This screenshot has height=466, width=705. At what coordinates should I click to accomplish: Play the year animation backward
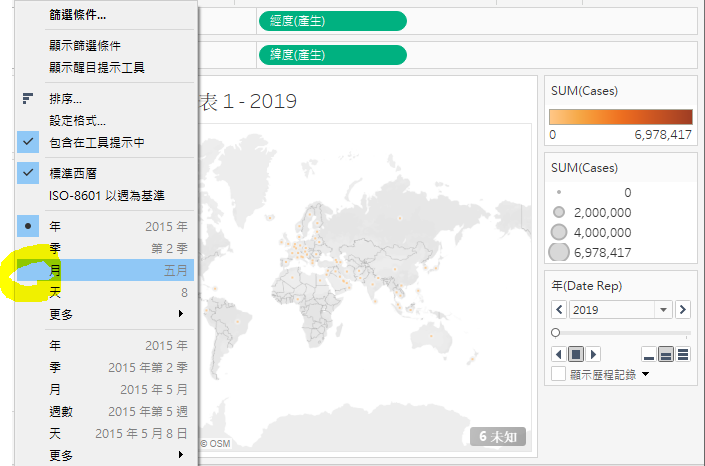(x=558, y=354)
